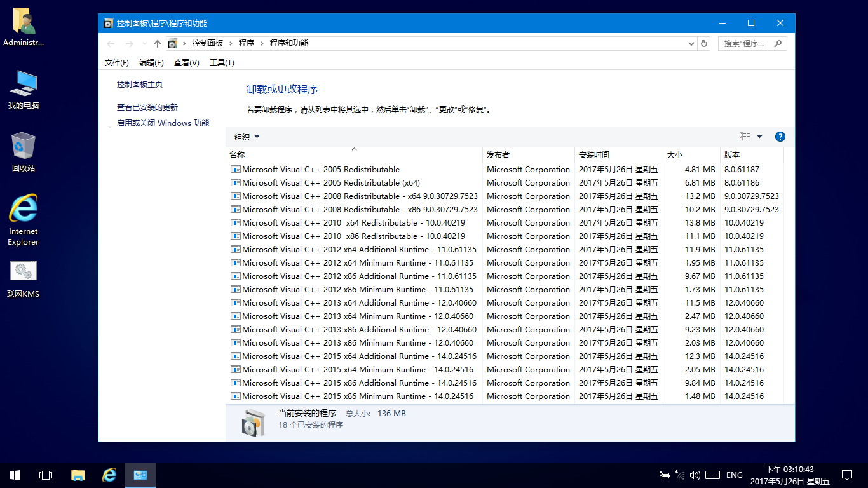Image resolution: width=868 pixels, height=488 pixels.
Task: Open the 工具(T) menu
Action: pyautogui.click(x=222, y=62)
